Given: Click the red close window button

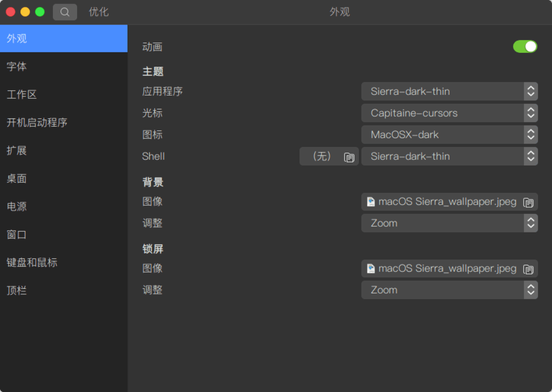Looking at the screenshot, I should (x=11, y=12).
